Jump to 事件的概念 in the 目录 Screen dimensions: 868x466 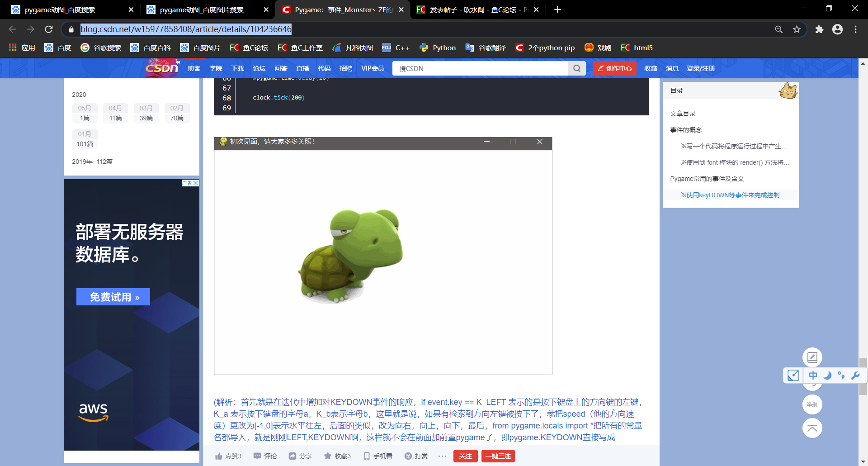point(686,130)
